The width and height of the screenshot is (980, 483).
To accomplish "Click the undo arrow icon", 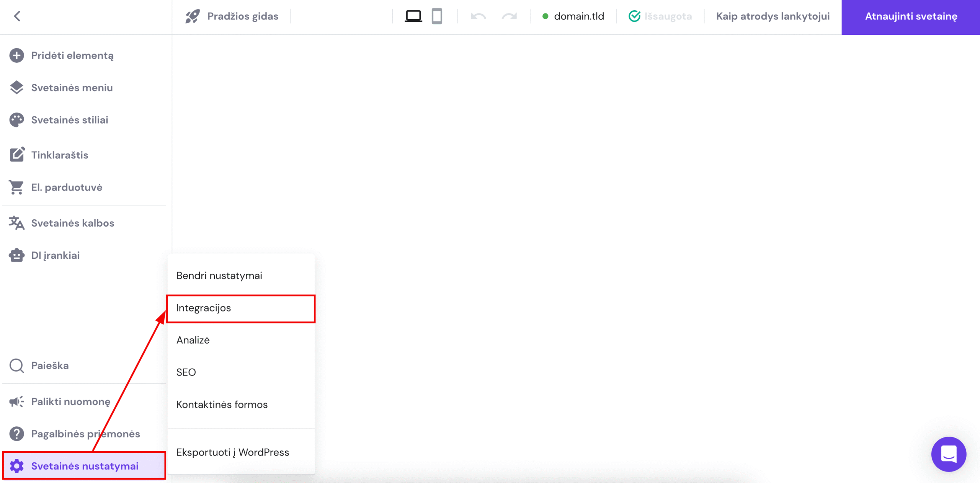I will 478,16.
